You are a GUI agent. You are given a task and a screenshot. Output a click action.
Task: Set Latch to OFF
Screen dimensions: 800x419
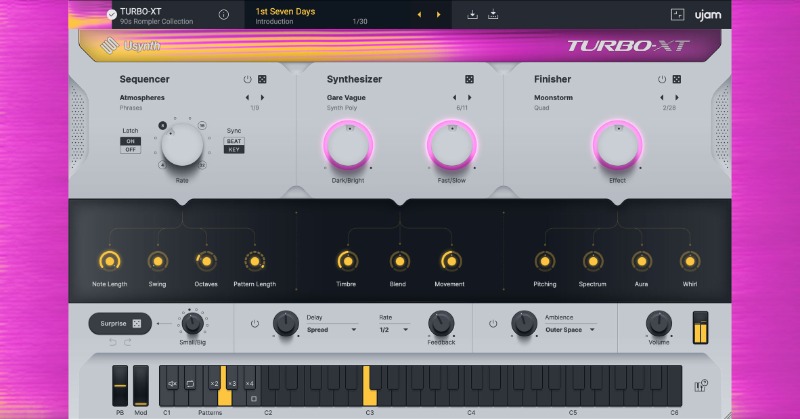(x=131, y=150)
